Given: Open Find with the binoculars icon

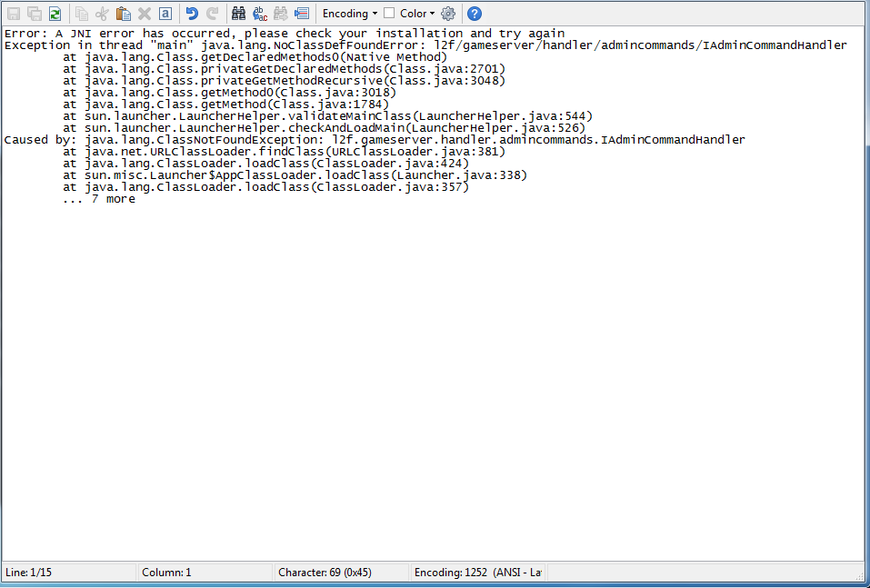Looking at the screenshot, I should point(239,14).
